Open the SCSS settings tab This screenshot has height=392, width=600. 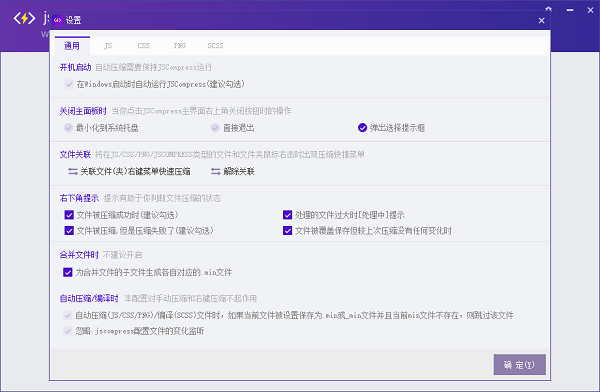215,46
